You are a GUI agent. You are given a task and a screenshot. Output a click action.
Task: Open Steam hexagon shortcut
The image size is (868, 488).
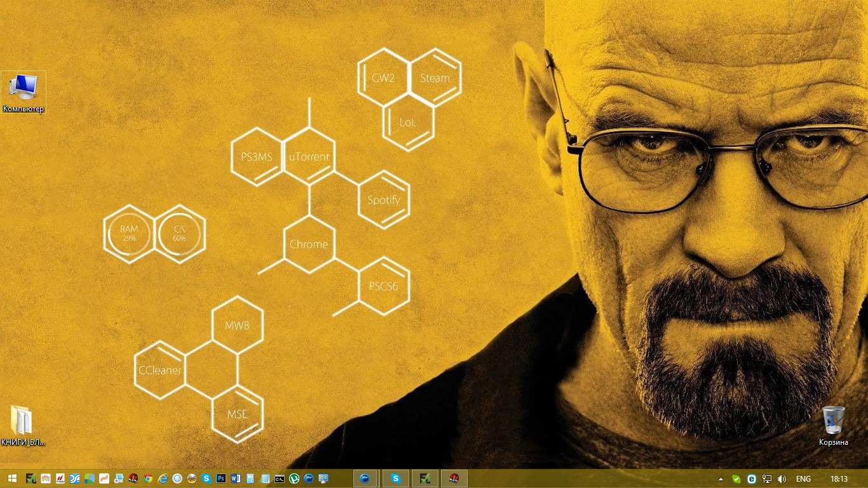435,78
